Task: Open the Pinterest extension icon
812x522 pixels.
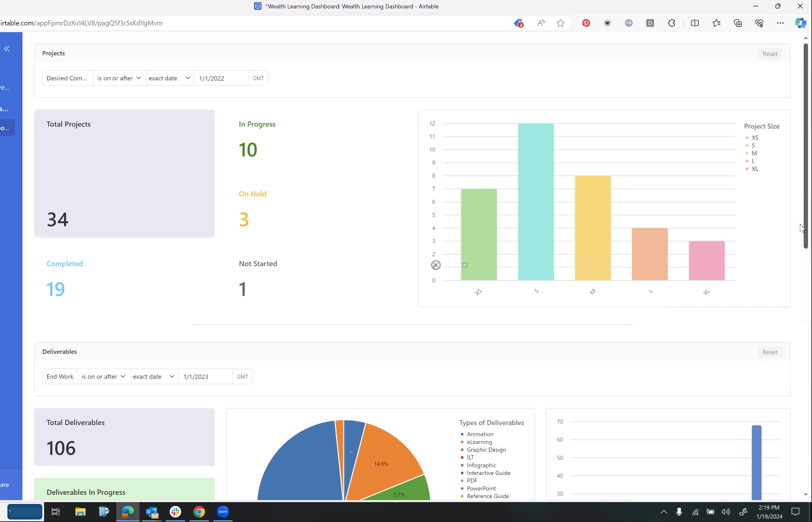Action: [x=586, y=23]
